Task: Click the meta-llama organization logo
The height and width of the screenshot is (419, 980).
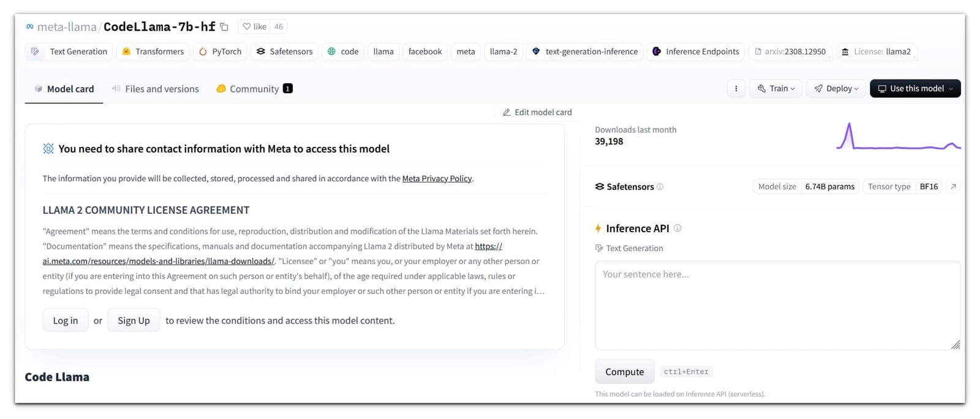Action: point(29,26)
